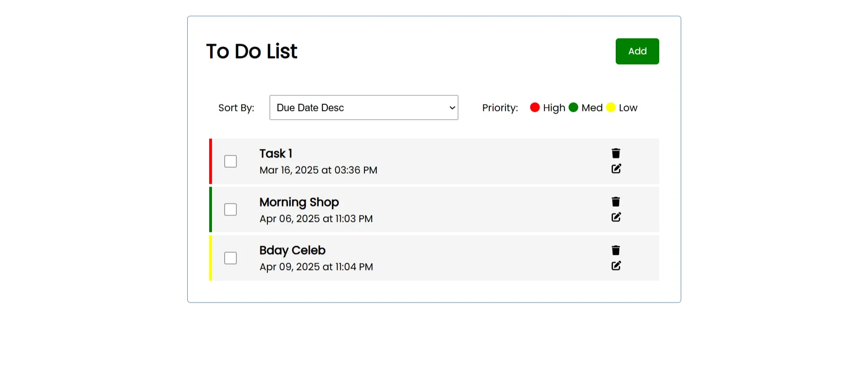Click the To Do List heading
This screenshot has width=868, height=391.
pyautogui.click(x=251, y=51)
